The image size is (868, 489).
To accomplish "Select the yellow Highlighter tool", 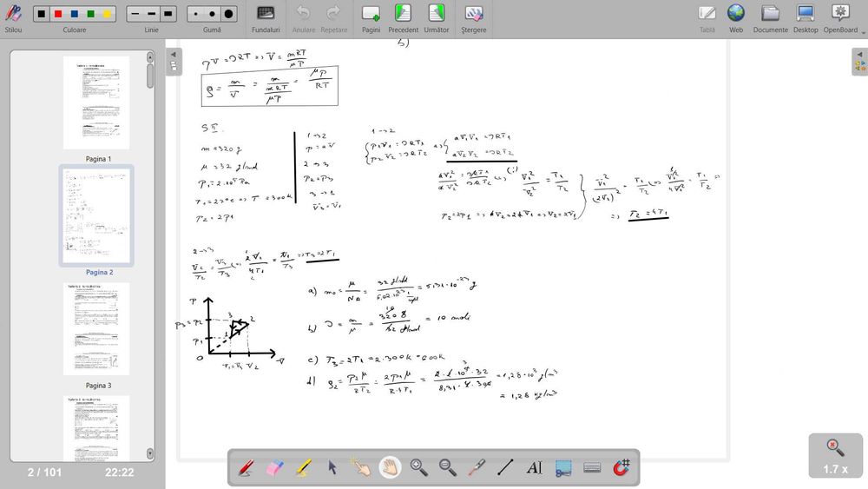I will point(303,468).
